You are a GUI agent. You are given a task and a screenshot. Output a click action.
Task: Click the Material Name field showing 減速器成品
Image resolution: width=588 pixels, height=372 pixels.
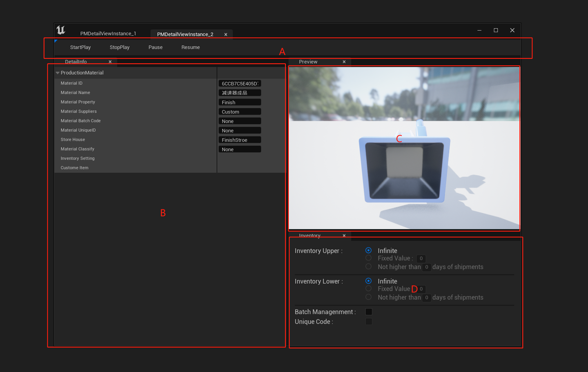[x=239, y=92]
